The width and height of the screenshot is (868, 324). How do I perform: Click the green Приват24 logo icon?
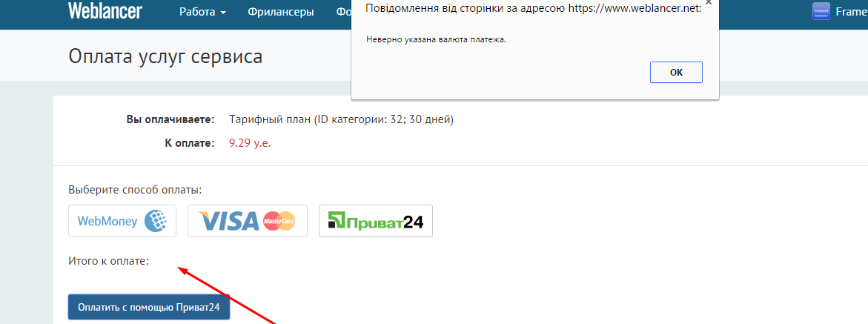tap(337, 220)
